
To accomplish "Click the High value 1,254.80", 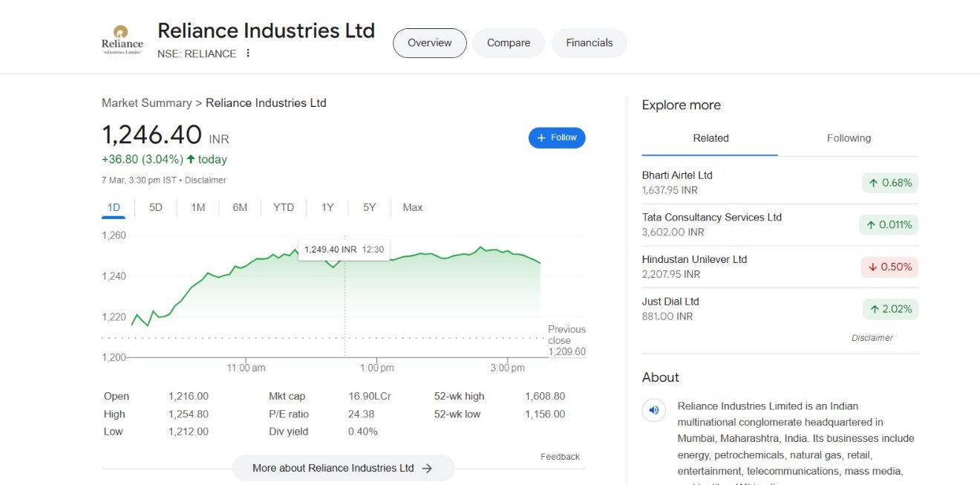I will (189, 414).
